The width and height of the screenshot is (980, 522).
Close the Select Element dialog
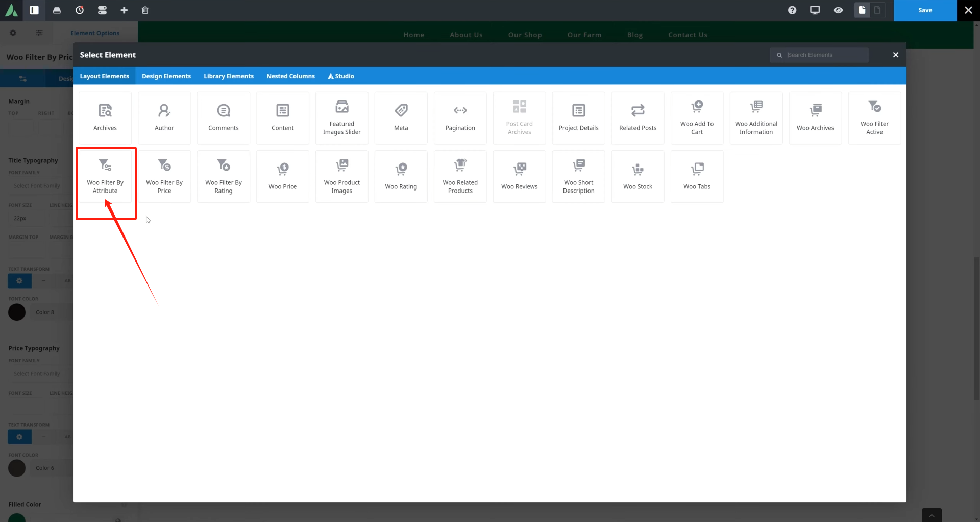click(x=896, y=55)
